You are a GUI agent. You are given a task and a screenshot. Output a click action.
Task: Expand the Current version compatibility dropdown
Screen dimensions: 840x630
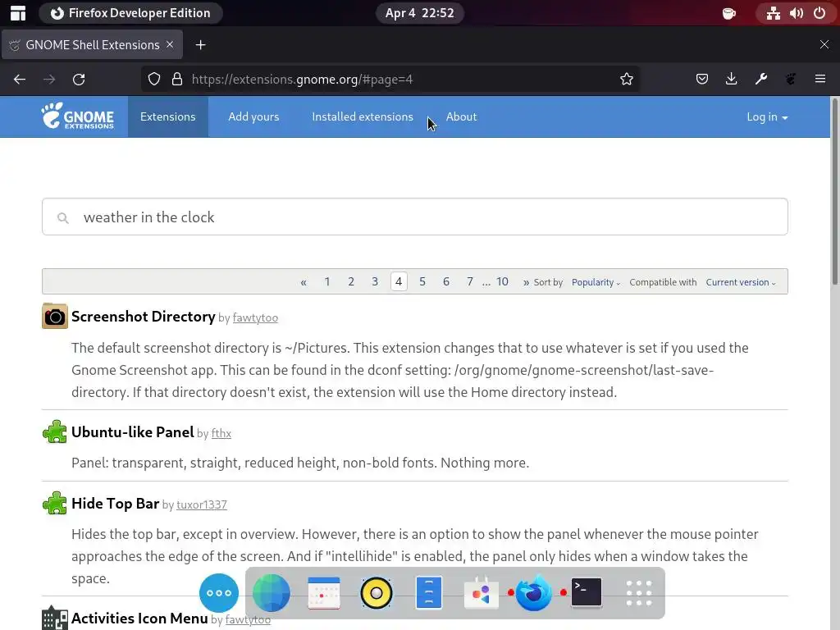(741, 282)
